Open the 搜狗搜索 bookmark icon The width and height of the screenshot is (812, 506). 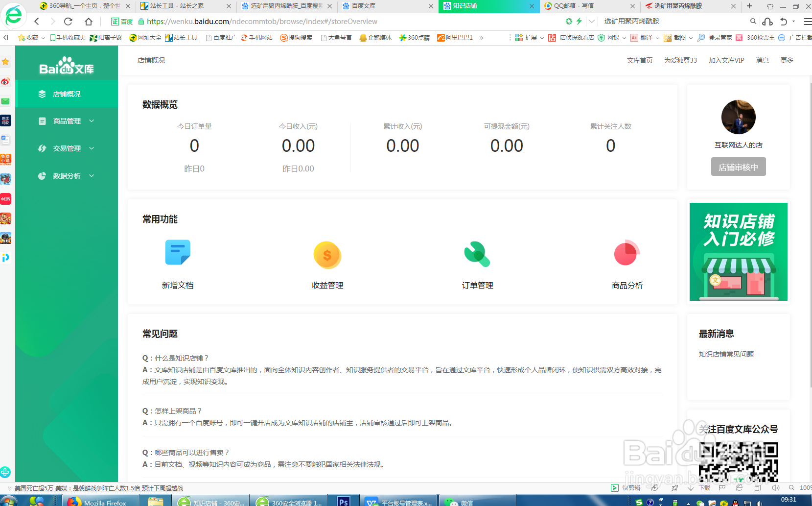283,37
